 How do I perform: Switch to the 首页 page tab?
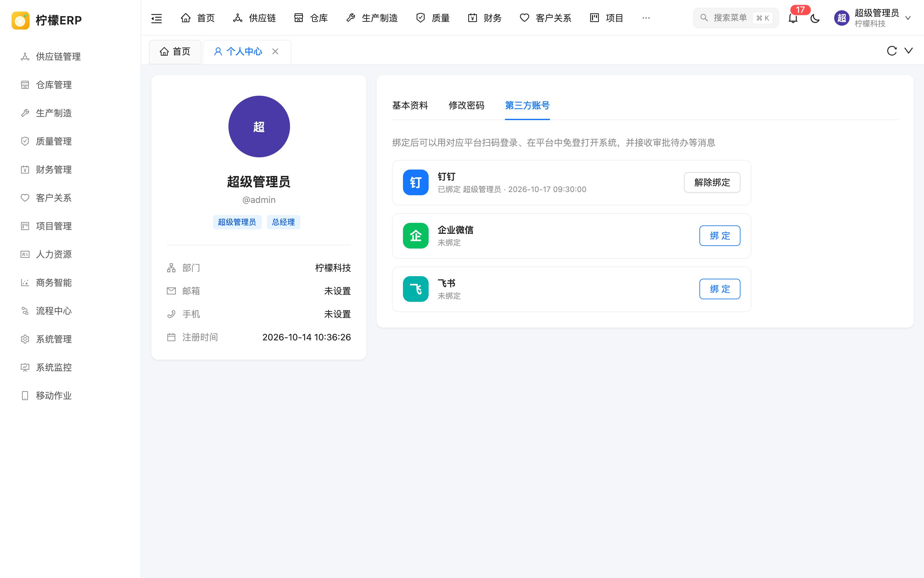[175, 52]
